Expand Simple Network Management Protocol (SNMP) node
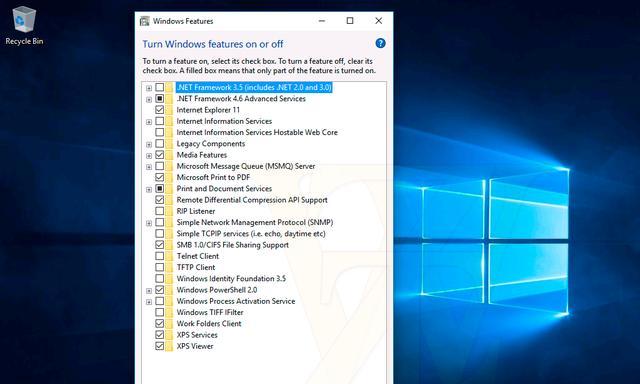The width and height of the screenshot is (640, 384). (x=149, y=223)
